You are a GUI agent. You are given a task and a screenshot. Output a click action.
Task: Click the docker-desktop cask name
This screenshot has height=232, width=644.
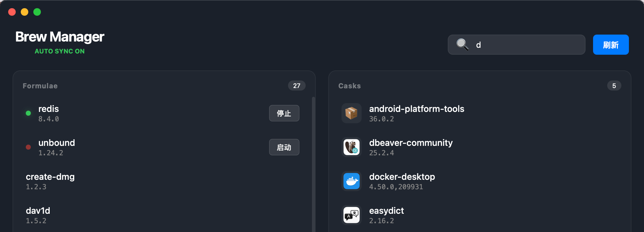402,177
